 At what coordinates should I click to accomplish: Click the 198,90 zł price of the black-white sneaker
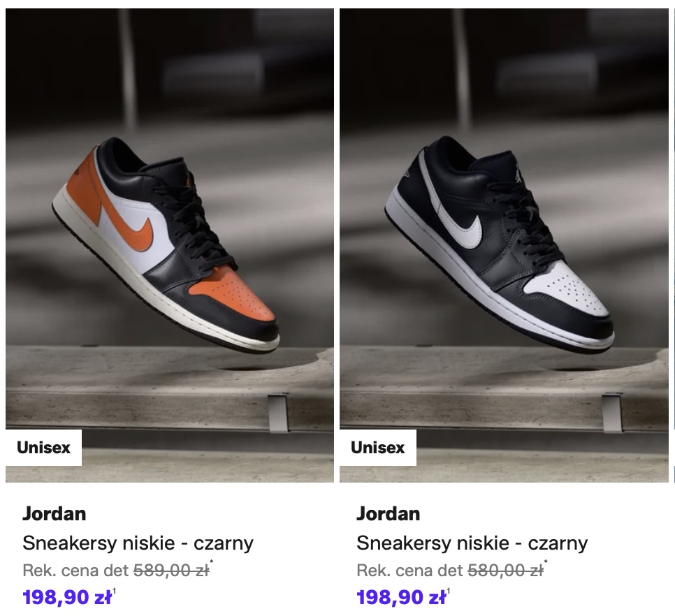point(401,597)
